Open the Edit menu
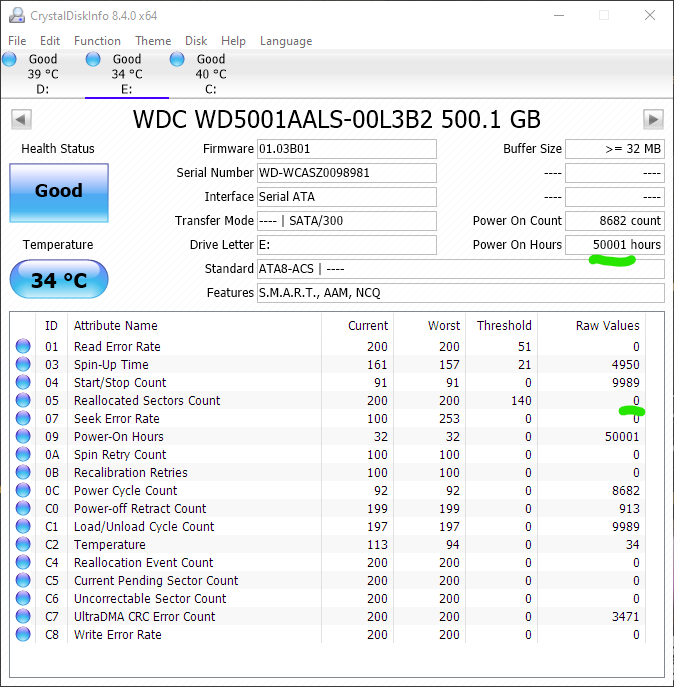 (50, 41)
